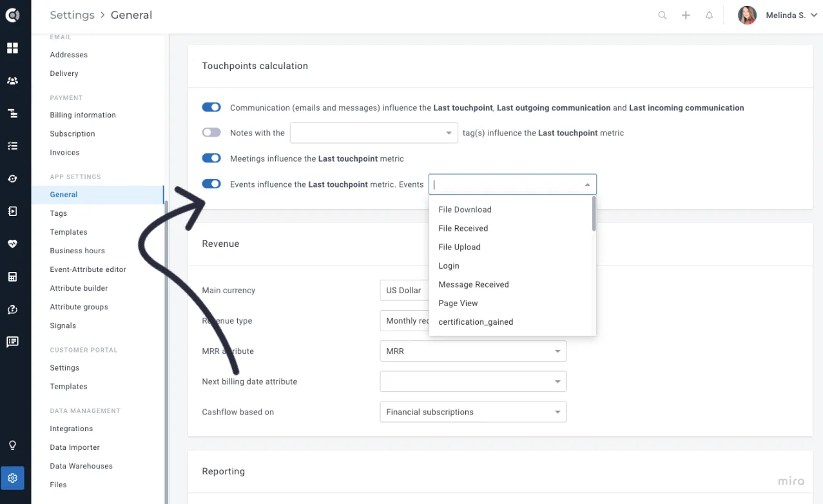Select General in App Settings
The width and height of the screenshot is (823, 504).
97,194
